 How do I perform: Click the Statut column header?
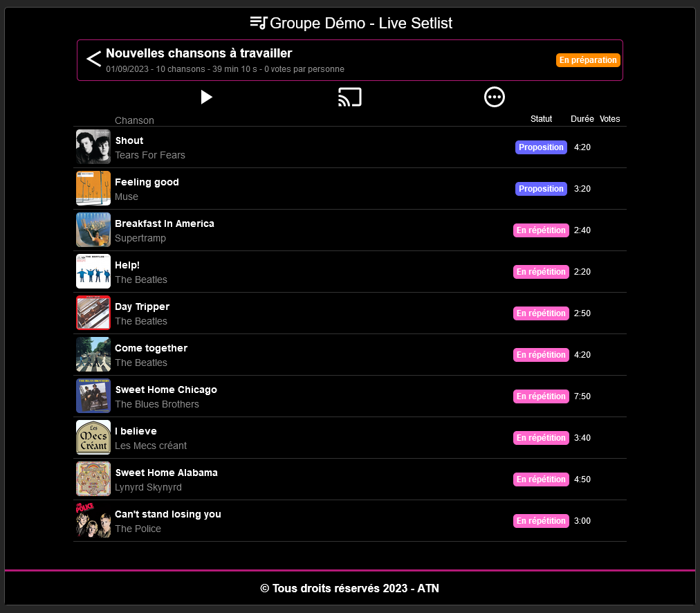(541, 119)
